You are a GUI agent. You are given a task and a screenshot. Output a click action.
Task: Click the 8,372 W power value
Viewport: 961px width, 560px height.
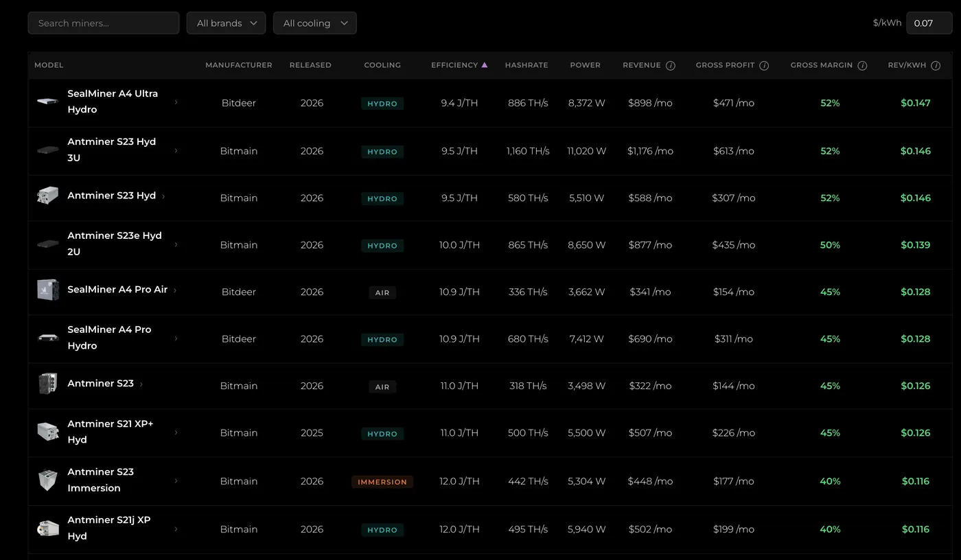pyautogui.click(x=586, y=103)
